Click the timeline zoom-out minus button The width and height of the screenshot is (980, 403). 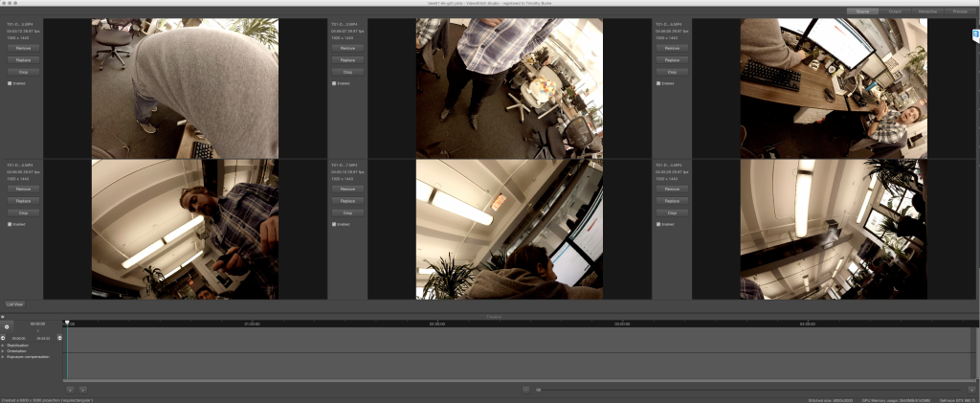click(x=525, y=390)
